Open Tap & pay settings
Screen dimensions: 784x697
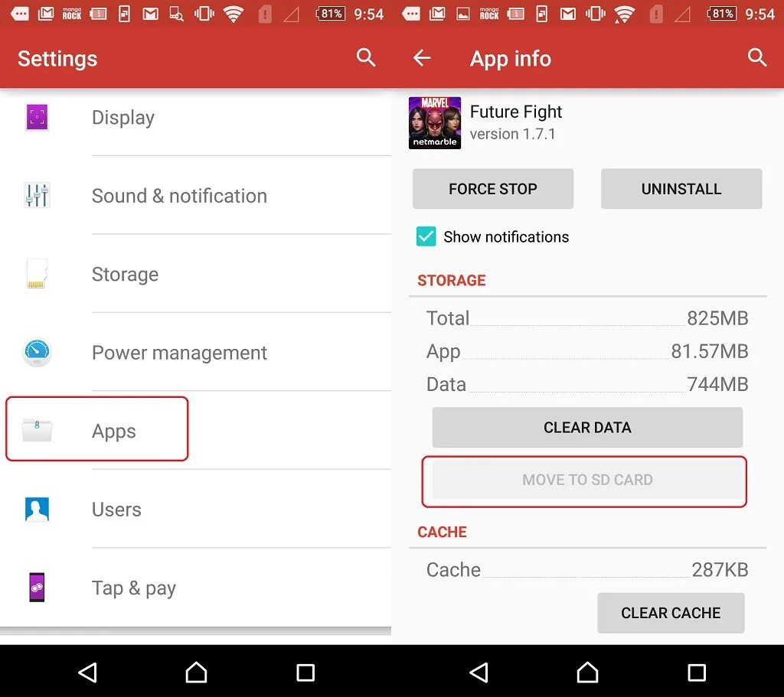point(195,588)
